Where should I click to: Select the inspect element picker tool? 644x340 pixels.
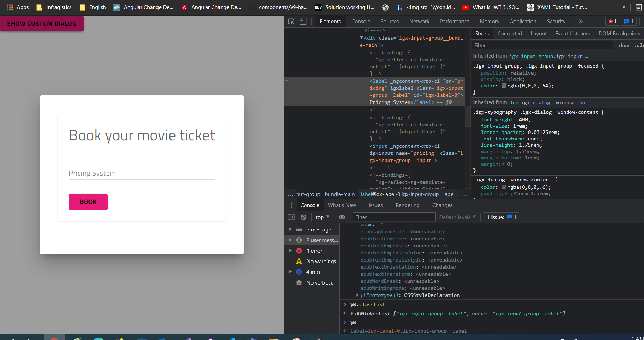[x=291, y=21]
